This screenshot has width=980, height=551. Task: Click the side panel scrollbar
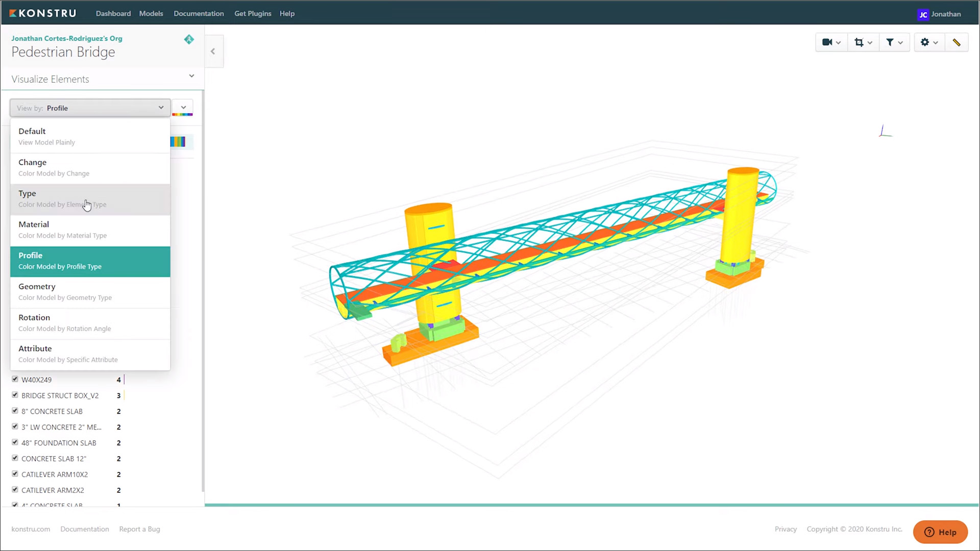tap(203, 291)
